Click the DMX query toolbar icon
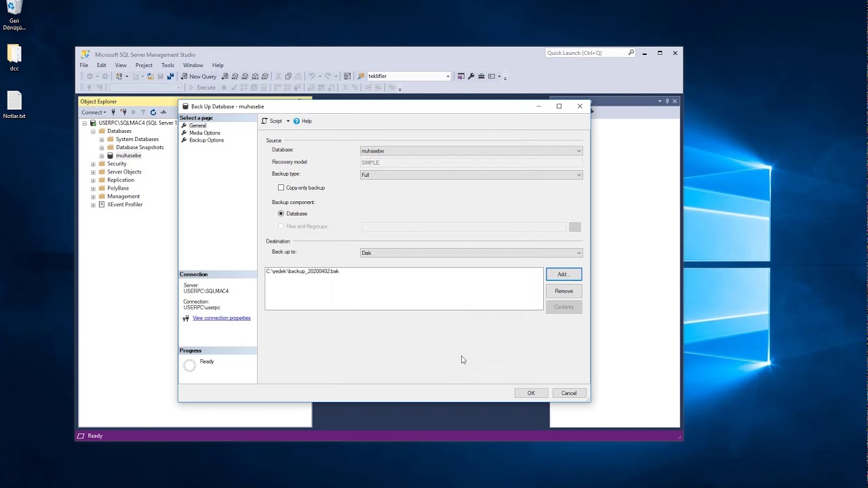The image size is (868, 488). coord(245,77)
